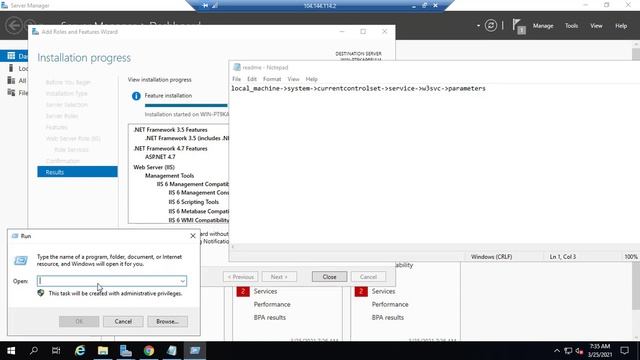This screenshot has width=640, height=360.
Task: Click the Server Manager back arrow
Action: pos(14,25)
